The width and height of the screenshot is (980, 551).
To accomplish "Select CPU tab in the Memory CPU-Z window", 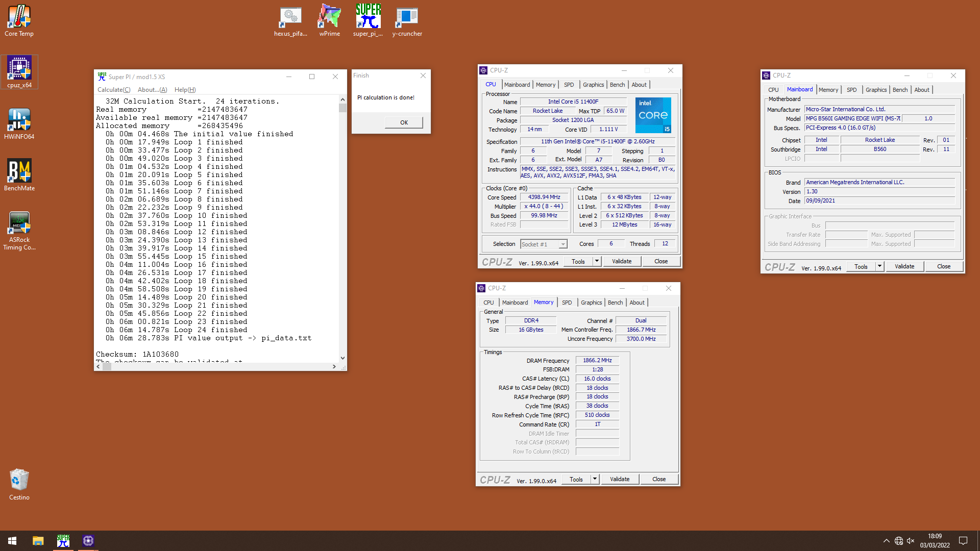I will [488, 303].
